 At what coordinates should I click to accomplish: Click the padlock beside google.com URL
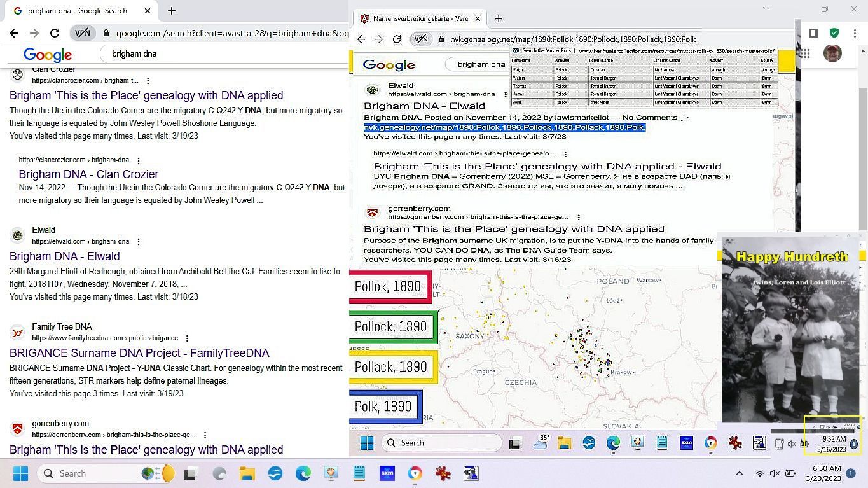click(x=106, y=33)
